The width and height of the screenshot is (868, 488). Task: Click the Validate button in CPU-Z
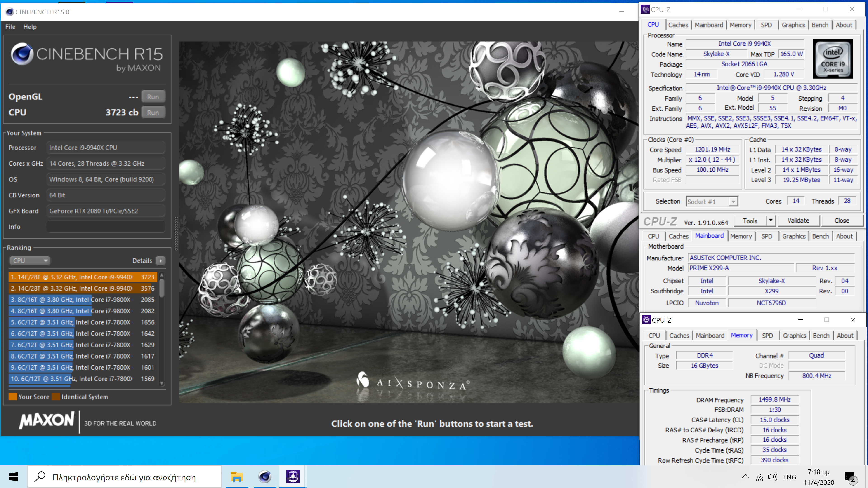point(798,221)
